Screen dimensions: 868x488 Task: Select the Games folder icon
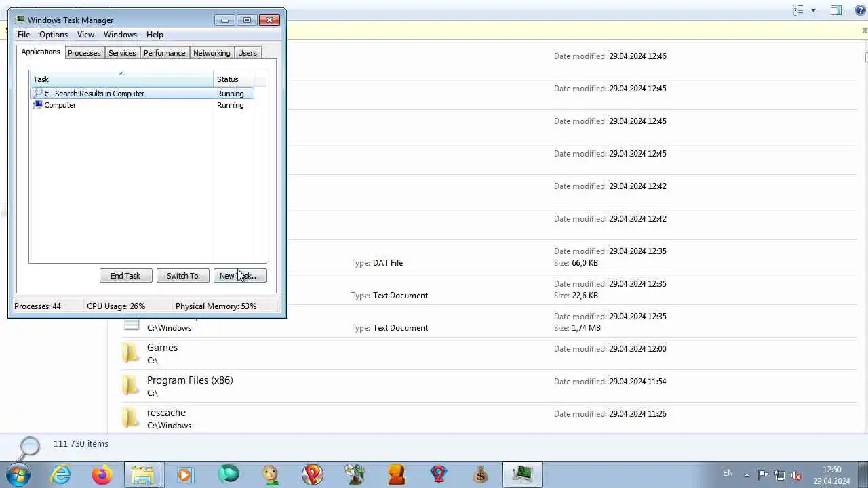click(x=130, y=353)
